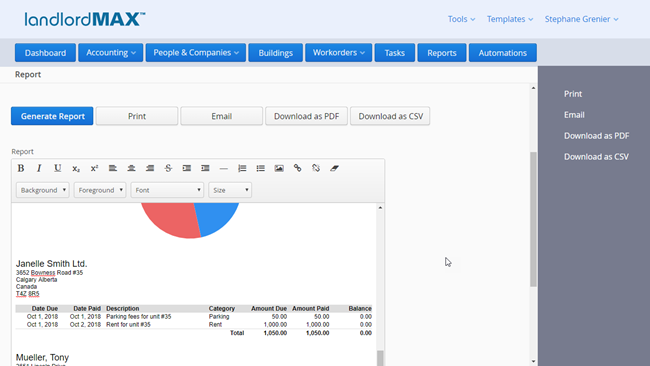
Task: Open the Font dropdown
Action: 167,190
